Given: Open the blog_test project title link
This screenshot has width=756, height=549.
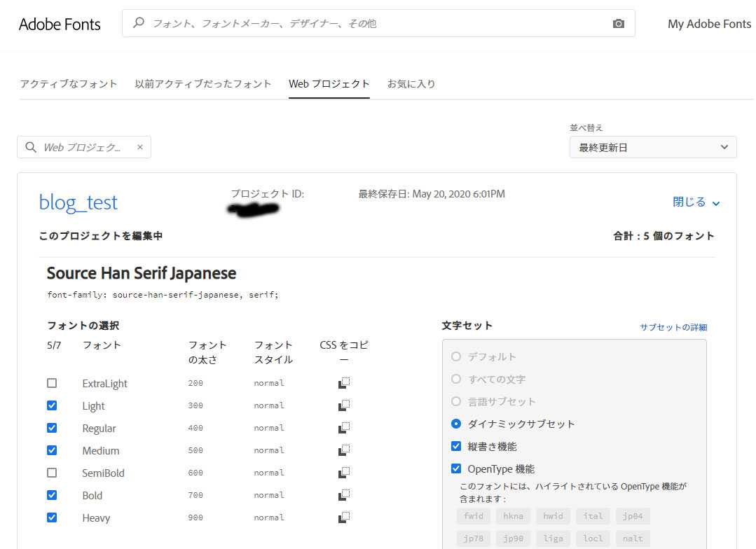Looking at the screenshot, I should (78, 202).
